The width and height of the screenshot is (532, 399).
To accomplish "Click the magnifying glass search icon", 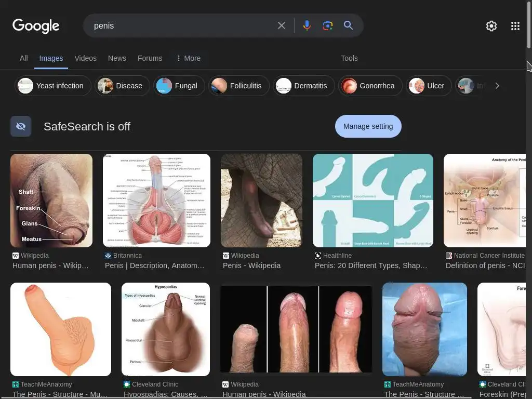I will (348, 25).
